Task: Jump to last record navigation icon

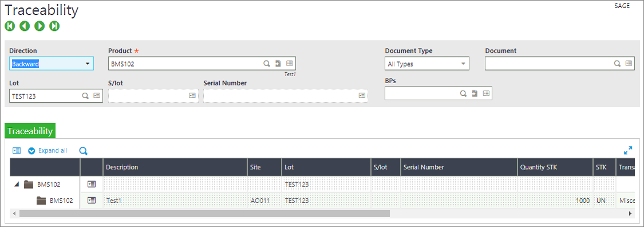Action: tap(54, 26)
